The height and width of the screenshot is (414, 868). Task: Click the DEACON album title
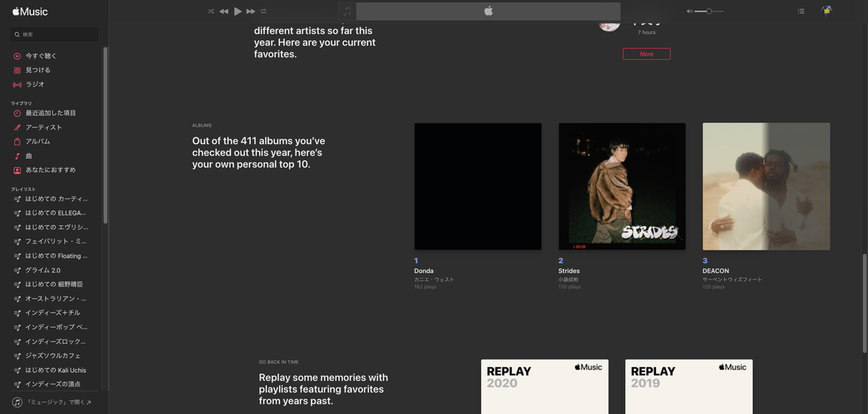point(716,271)
